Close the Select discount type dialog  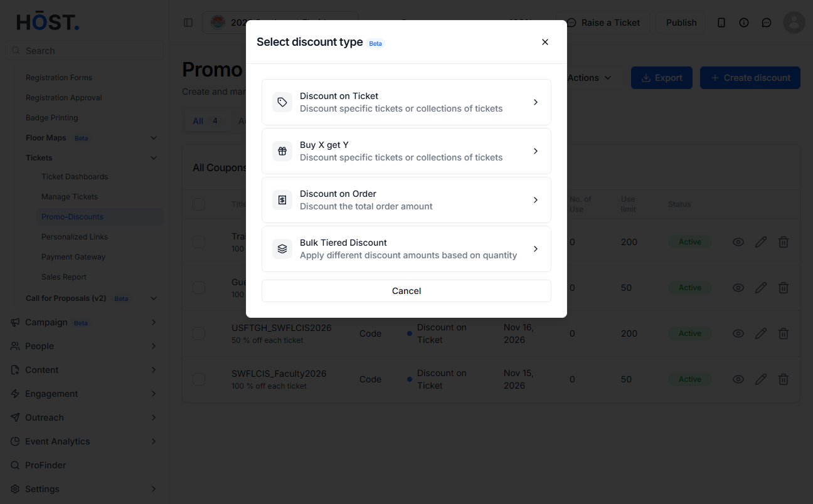pos(545,42)
